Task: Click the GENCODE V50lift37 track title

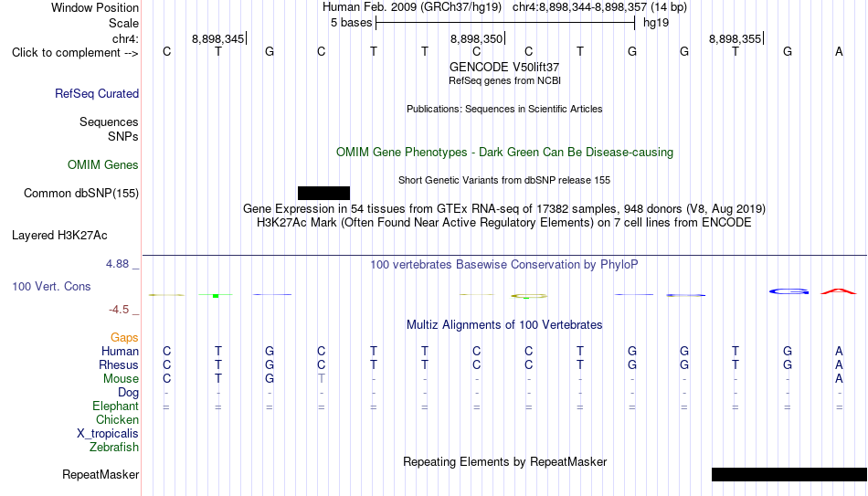Action: (504, 67)
